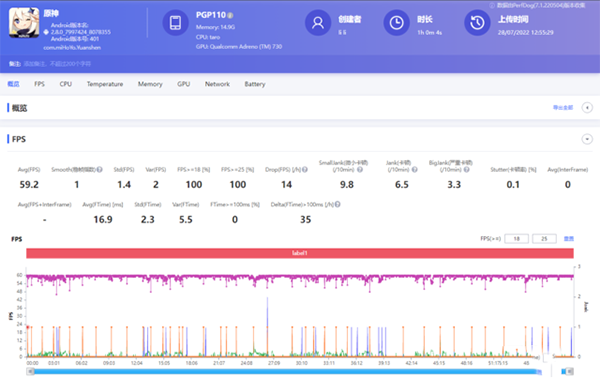600x378 pixels.
Task: Select the 概览 overview tab
Action: pos(13,84)
